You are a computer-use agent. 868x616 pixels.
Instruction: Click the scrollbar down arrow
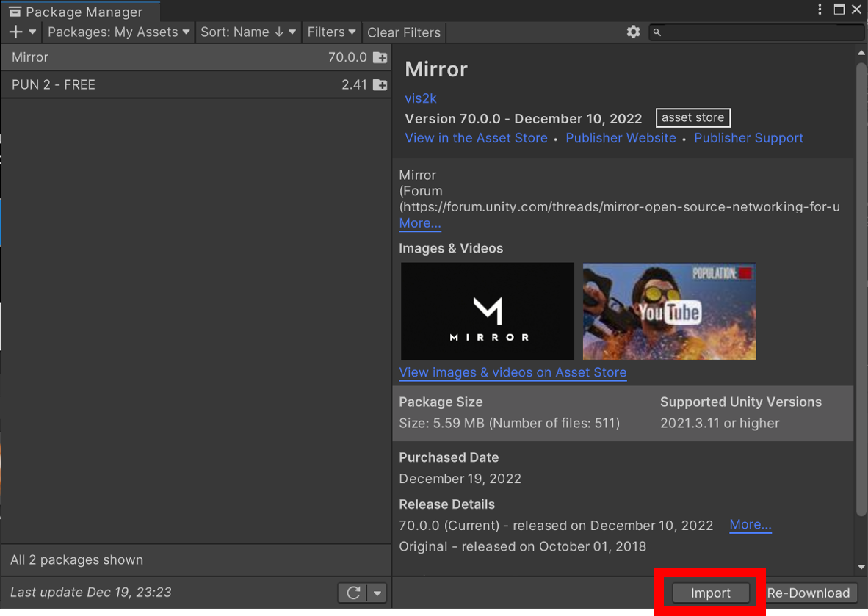(861, 567)
